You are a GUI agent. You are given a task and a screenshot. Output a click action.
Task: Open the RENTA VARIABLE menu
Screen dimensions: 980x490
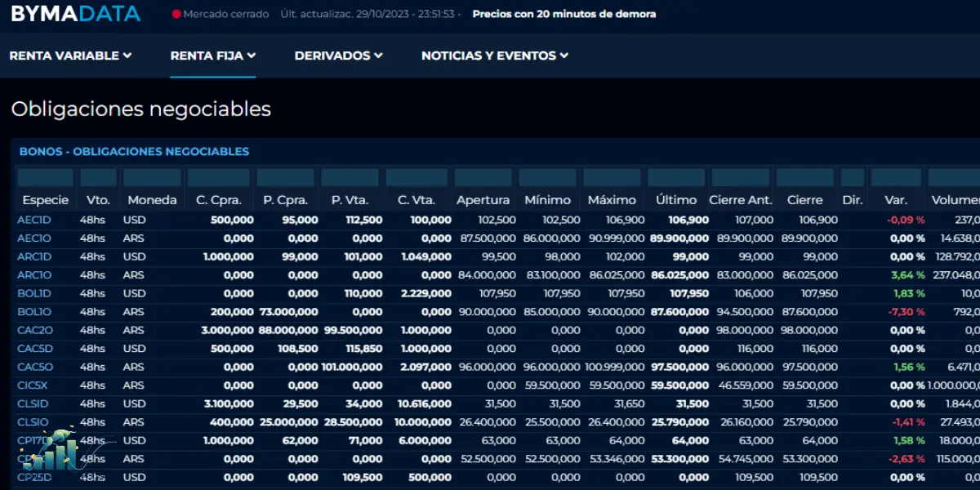(x=71, y=56)
